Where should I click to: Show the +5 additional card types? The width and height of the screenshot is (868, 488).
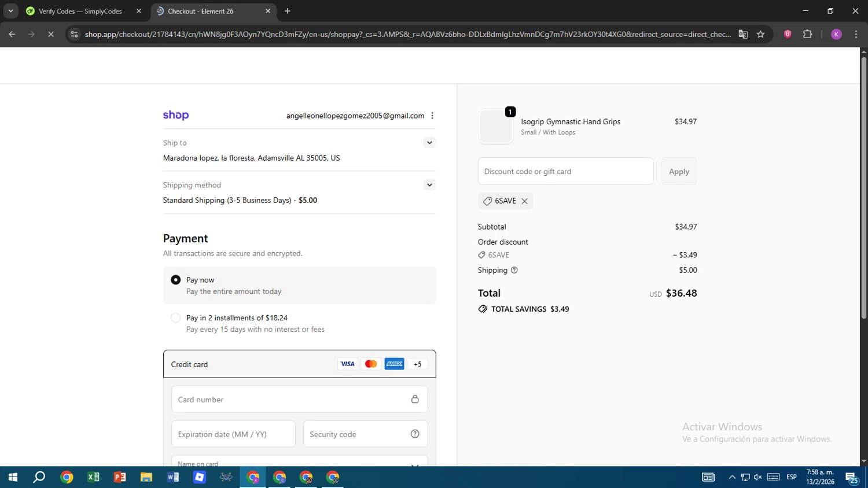418,364
